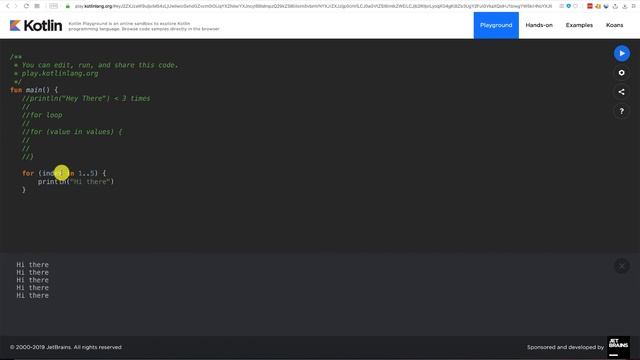Click the 'fun main() {' code line
This screenshot has width=640, height=360.
point(34,90)
